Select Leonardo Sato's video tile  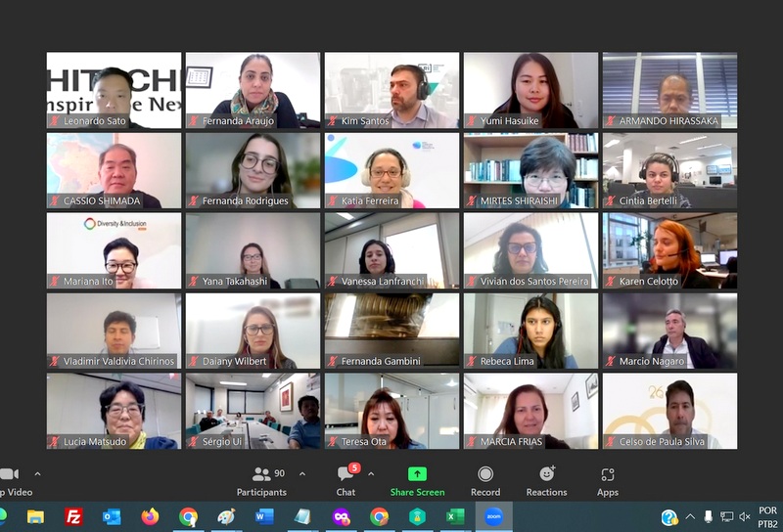(114, 90)
